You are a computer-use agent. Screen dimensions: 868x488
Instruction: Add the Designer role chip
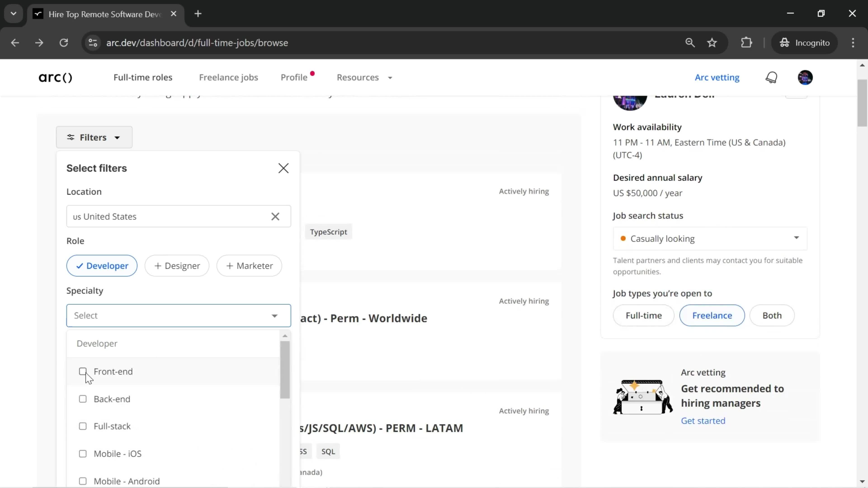pos(177,266)
